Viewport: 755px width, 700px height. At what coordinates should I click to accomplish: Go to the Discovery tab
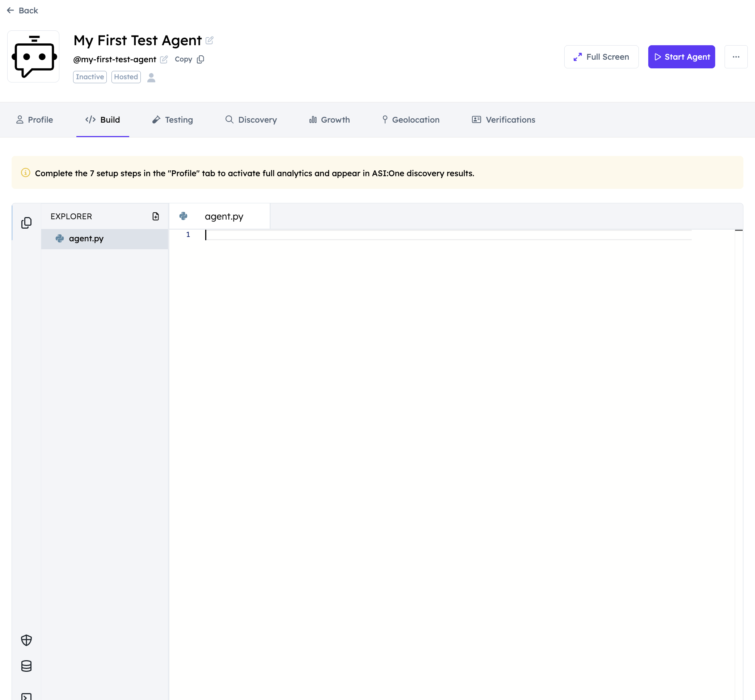click(x=251, y=120)
